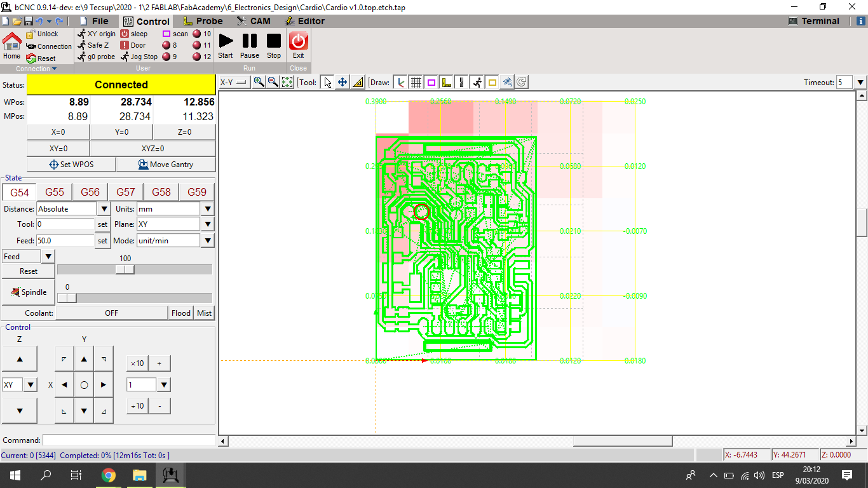Open the Units dropdown

pyautogui.click(x=207, y=208)
